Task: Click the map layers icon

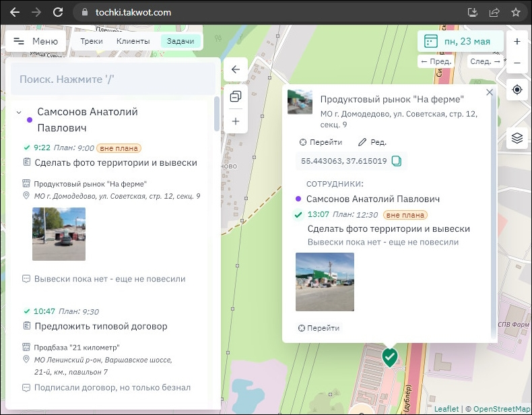Action: (517, 138)
